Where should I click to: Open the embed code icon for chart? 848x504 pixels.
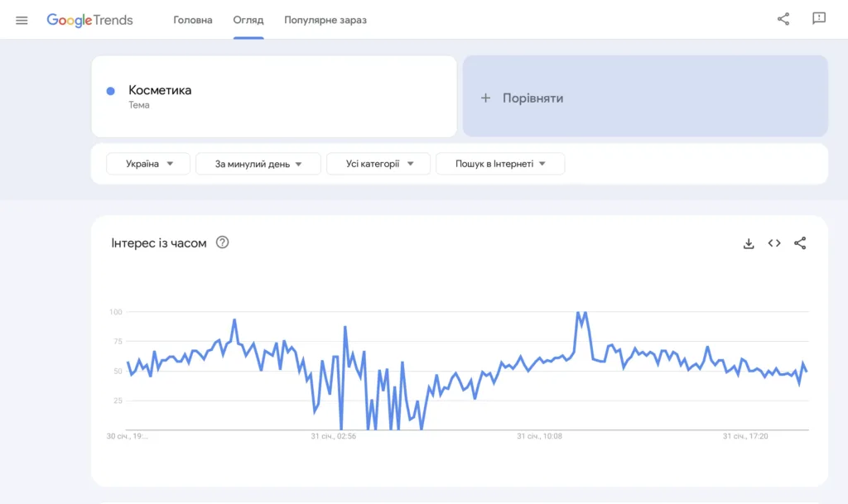click(x=773, y=242)
